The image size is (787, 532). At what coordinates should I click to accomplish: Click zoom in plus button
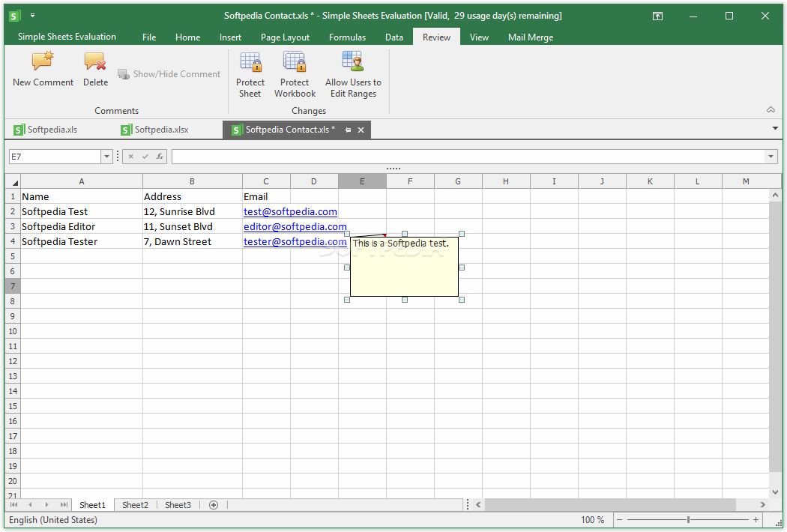pos(756,520)
